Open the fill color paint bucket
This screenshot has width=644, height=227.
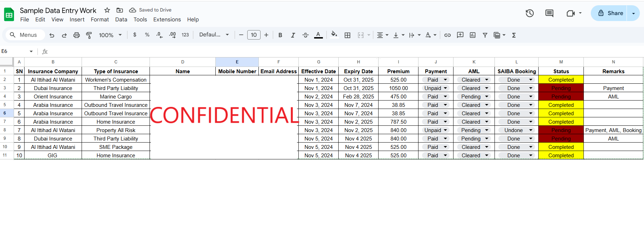point(334,35)
